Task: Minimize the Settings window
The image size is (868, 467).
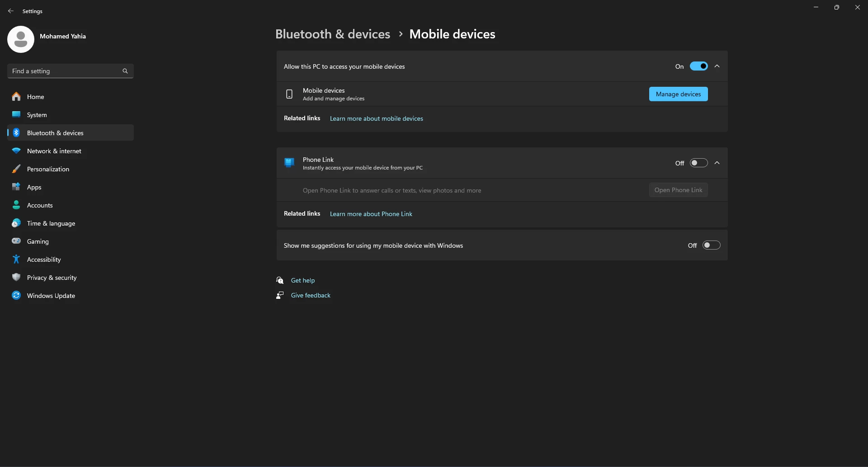Action: pyautogui.click(x=816, y=7)
